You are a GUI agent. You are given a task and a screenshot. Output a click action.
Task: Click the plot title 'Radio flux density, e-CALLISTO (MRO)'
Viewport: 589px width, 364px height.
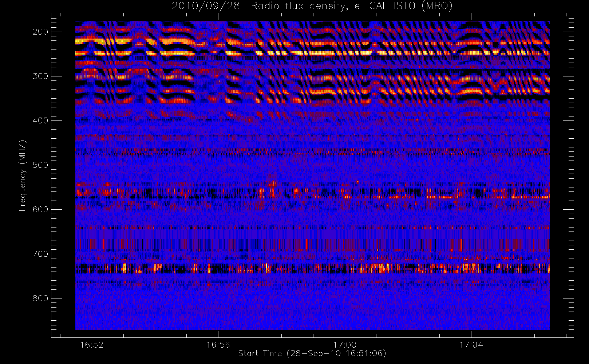352,6
